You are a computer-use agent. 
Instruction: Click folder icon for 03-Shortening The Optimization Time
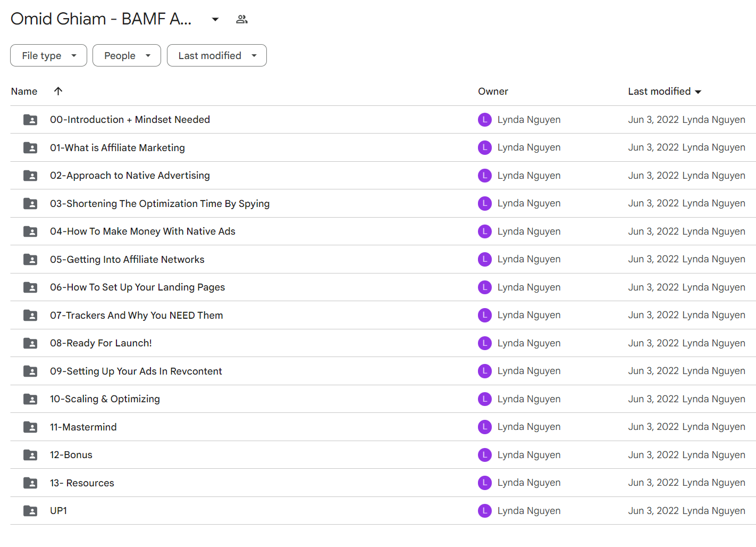coord(30,204)
